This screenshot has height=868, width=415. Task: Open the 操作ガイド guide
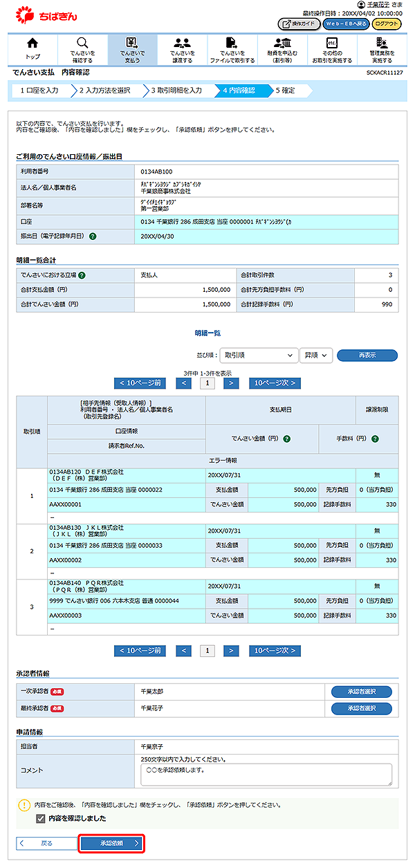pos(299,24)
